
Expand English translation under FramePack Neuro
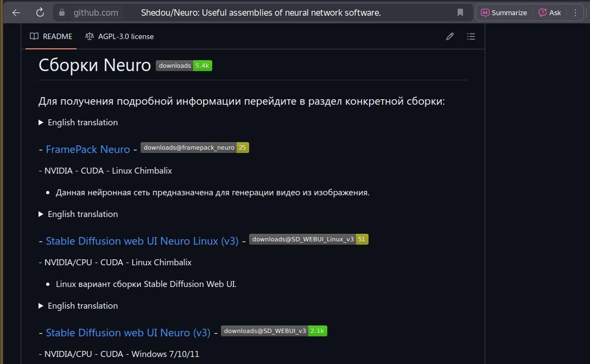point(78,214)
